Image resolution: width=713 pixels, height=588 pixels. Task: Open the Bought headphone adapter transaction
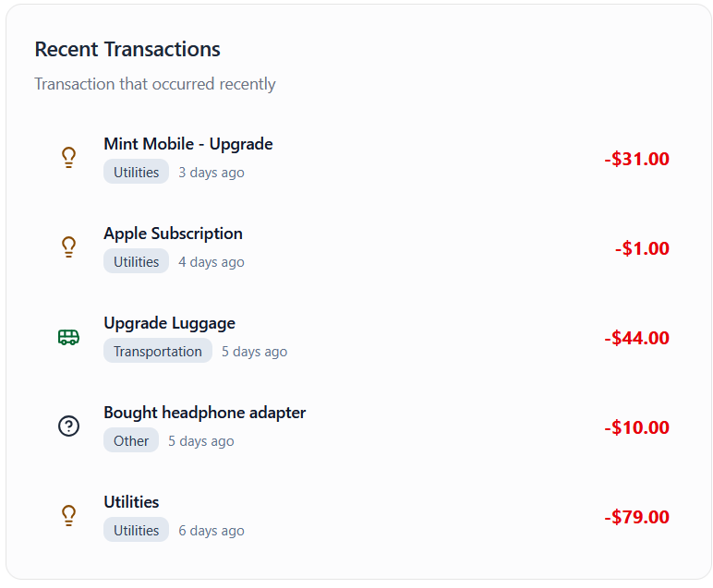tap(204, 413)
